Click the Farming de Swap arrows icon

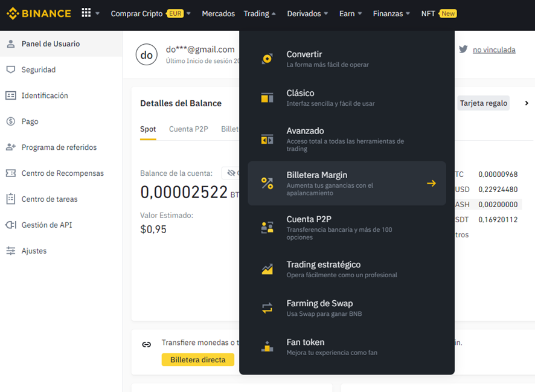267,308
